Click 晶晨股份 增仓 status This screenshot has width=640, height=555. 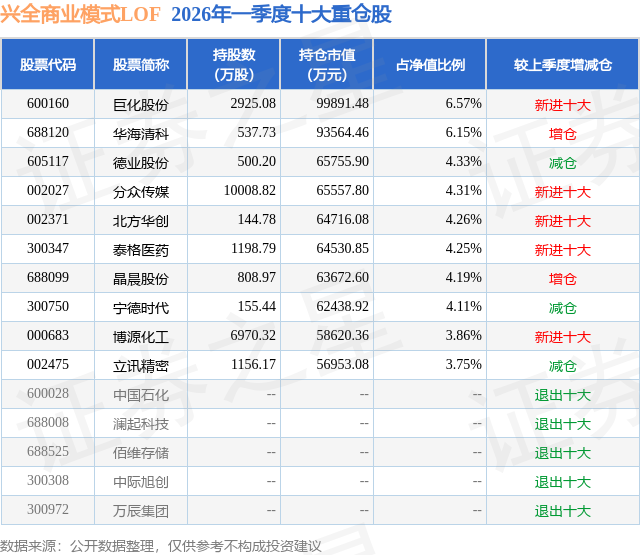[x=563, y=279]
